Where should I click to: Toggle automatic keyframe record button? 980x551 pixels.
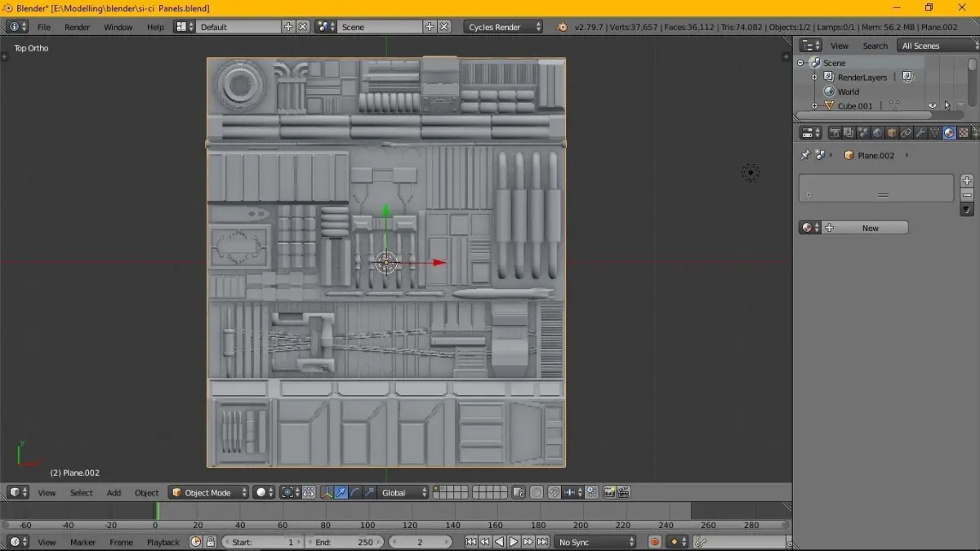point(654,542)
